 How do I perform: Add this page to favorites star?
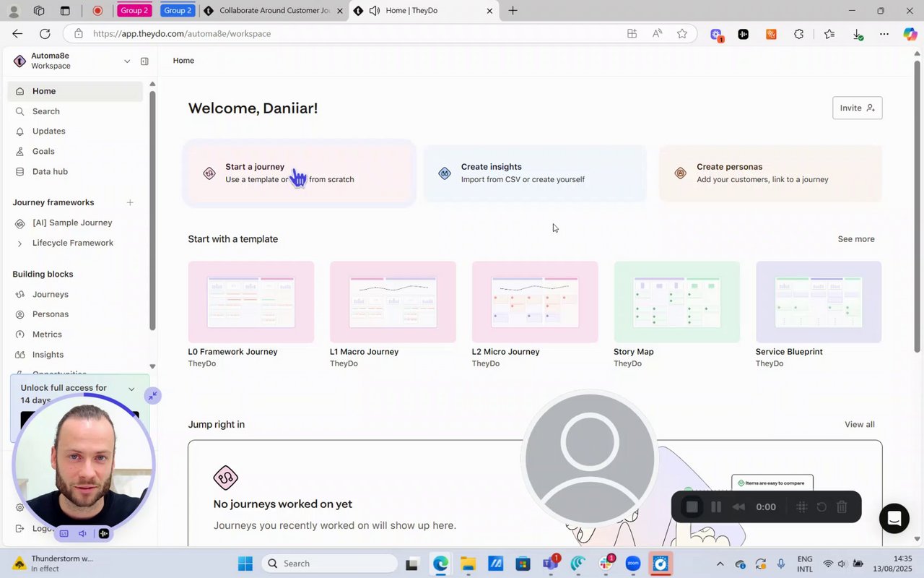coord(681,34)
